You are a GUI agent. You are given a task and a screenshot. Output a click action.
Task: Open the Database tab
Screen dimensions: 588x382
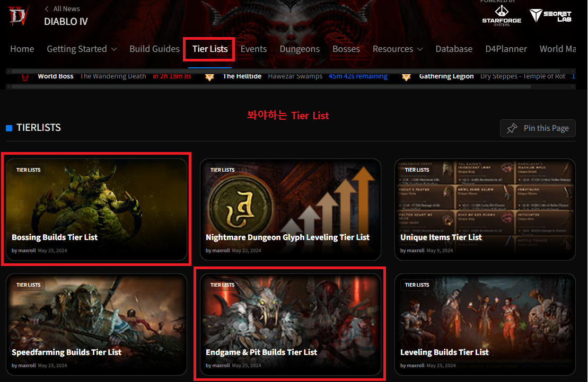454,49
